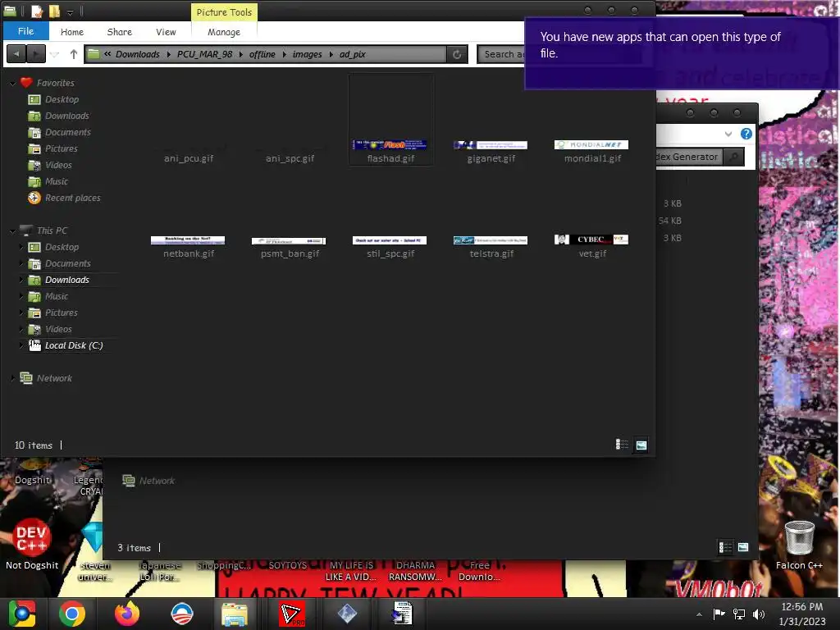This screenshot has width=840, height=630.
Task: Open the File ribbon tab
Action: (x=25, y=31)
